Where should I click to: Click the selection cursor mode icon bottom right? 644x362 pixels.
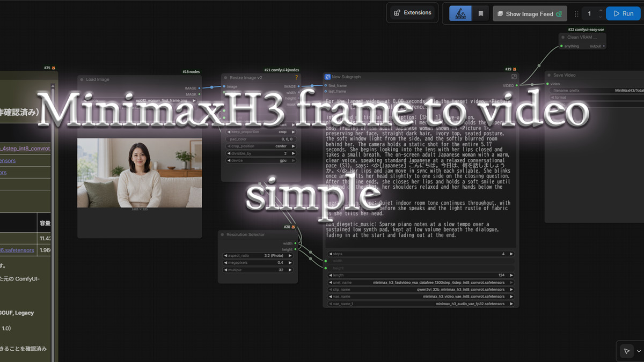(626, 351)
